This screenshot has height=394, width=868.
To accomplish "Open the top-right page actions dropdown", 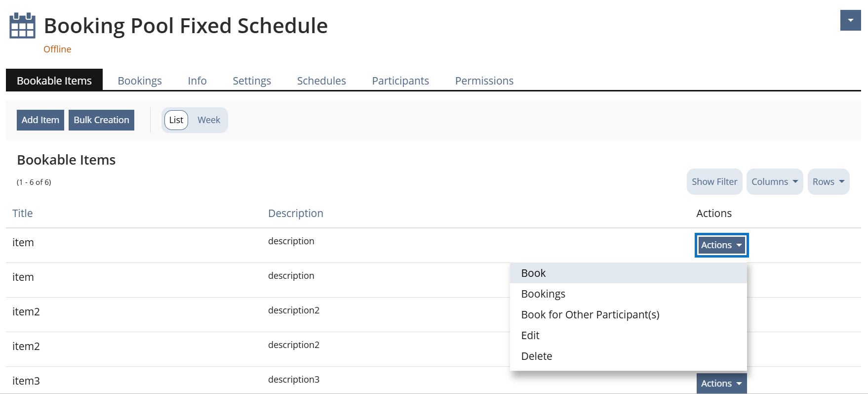I will 850,20.
